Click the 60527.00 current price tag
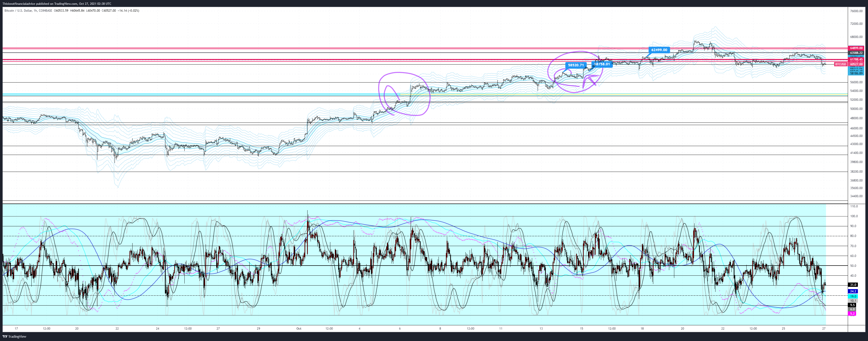 click(856, 64)
